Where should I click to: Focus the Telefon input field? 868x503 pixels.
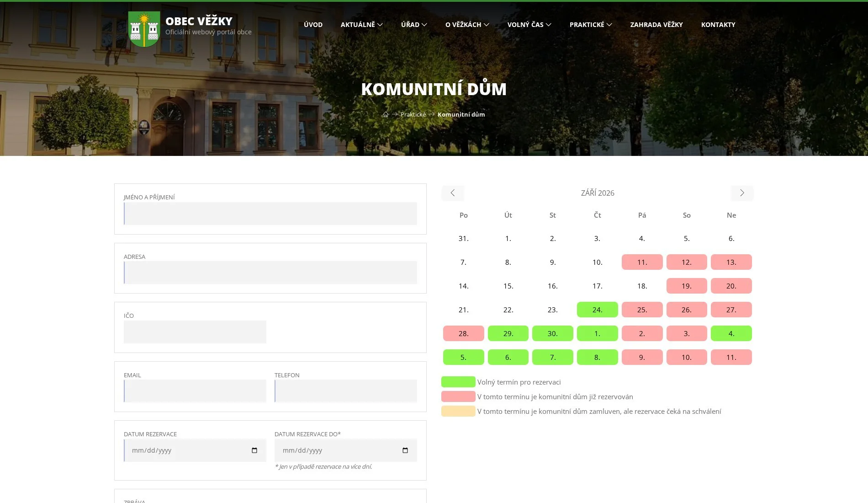point(346,391)
